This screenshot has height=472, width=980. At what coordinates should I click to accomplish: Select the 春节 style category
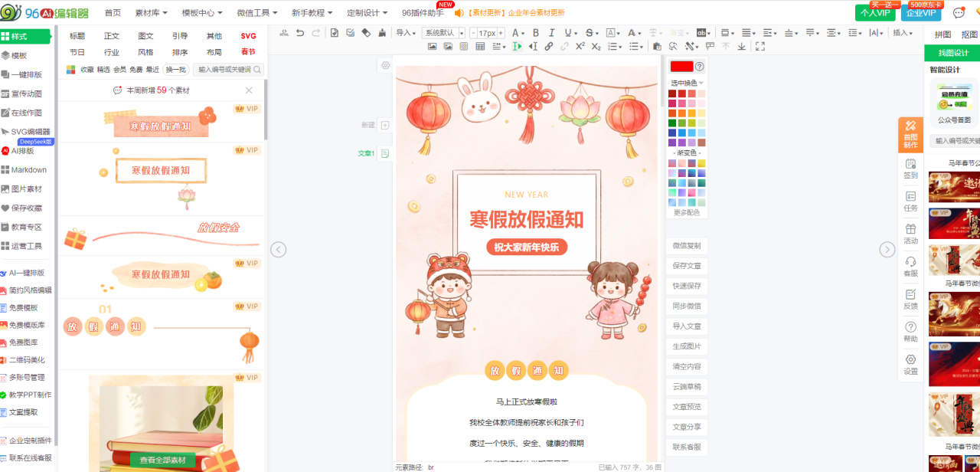(248, 52)
